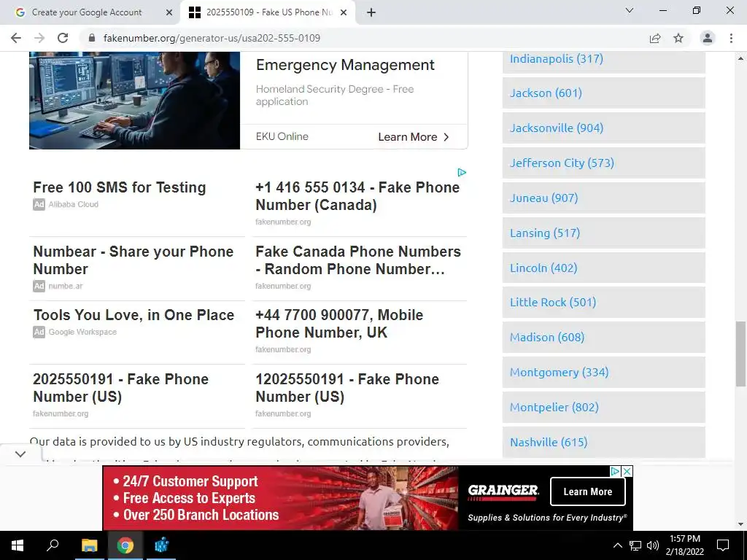Collapse the bottom ad chevron
The height and width of the screenshot is (560, 747).
click(20, 454)
